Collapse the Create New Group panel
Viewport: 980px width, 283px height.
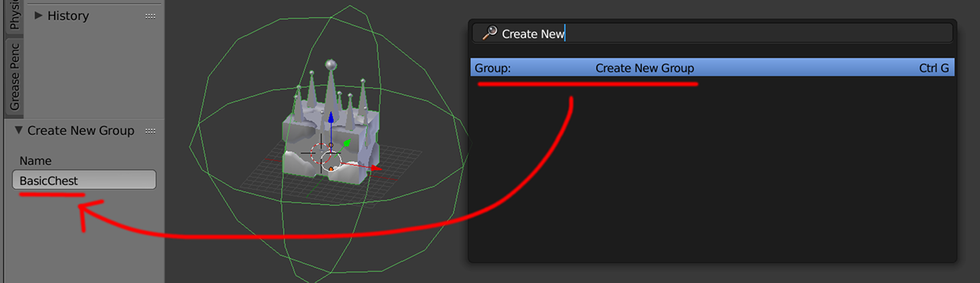click(19, 131)
